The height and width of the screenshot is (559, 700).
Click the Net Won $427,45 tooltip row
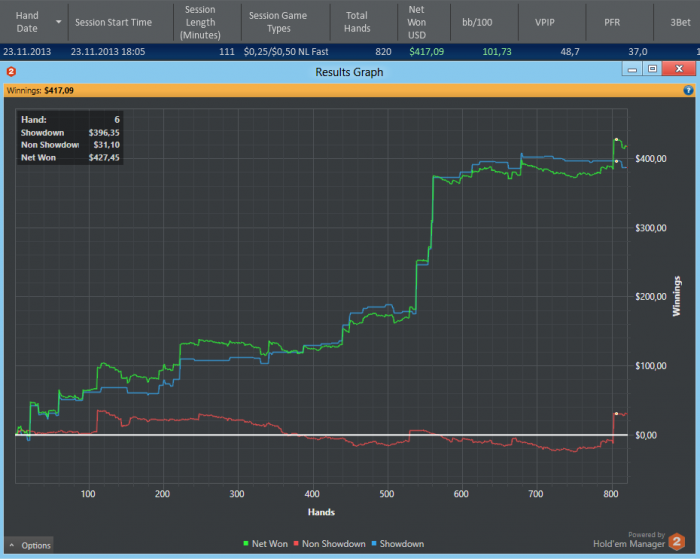[70, 158]
